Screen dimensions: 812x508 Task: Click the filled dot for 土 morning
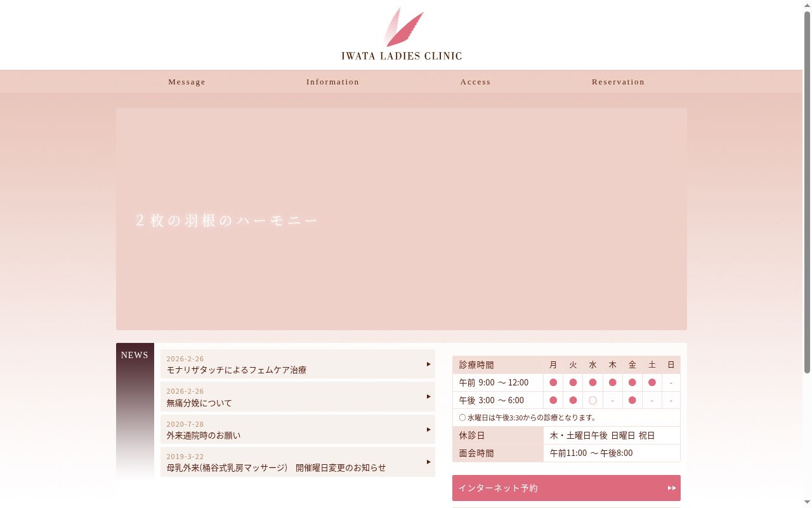pos(652,382)
